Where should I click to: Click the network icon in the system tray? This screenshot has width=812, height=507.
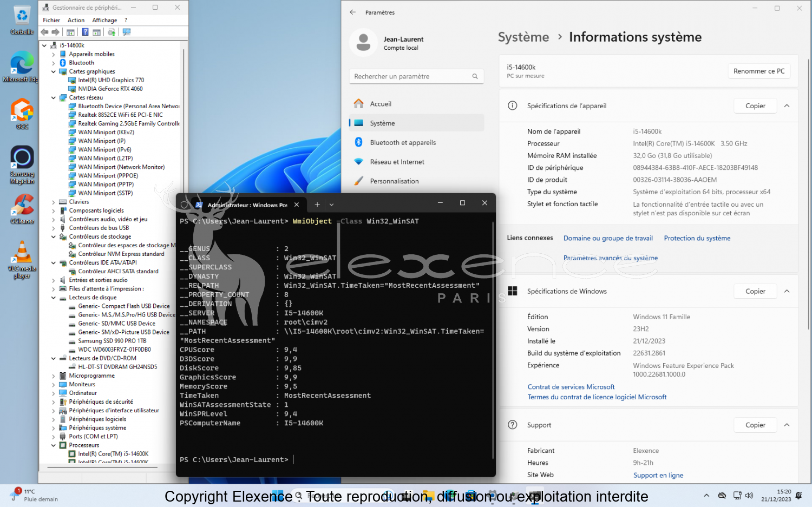(x=737, y=495)
